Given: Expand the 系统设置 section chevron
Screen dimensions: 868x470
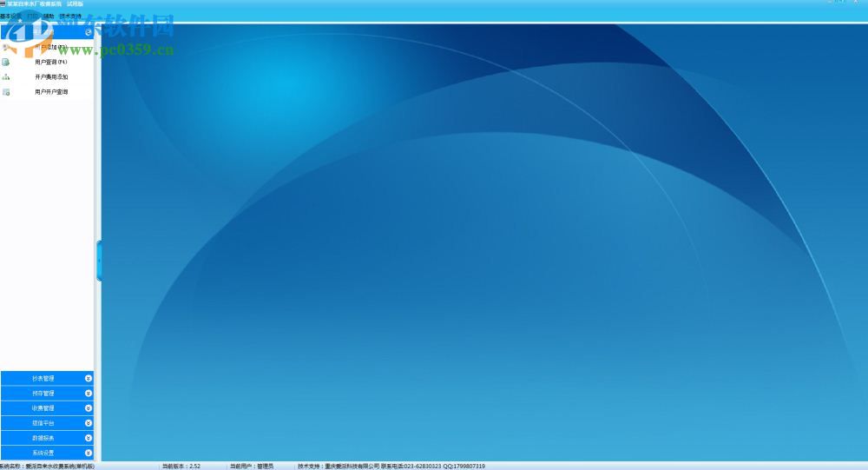Looking at the screenshot, I should (x=88, y=453).
